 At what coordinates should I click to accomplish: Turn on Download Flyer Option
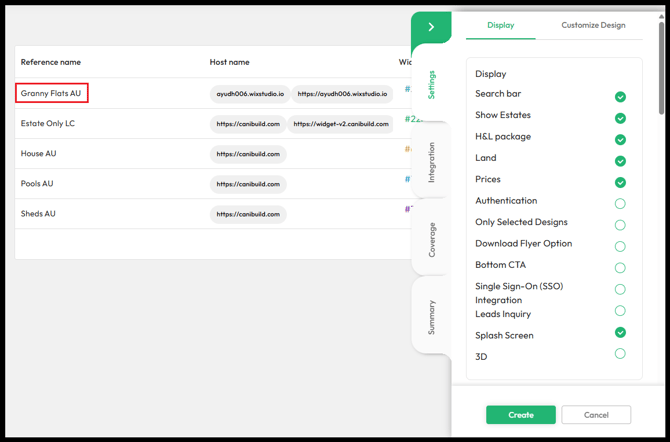coord(620,246)
